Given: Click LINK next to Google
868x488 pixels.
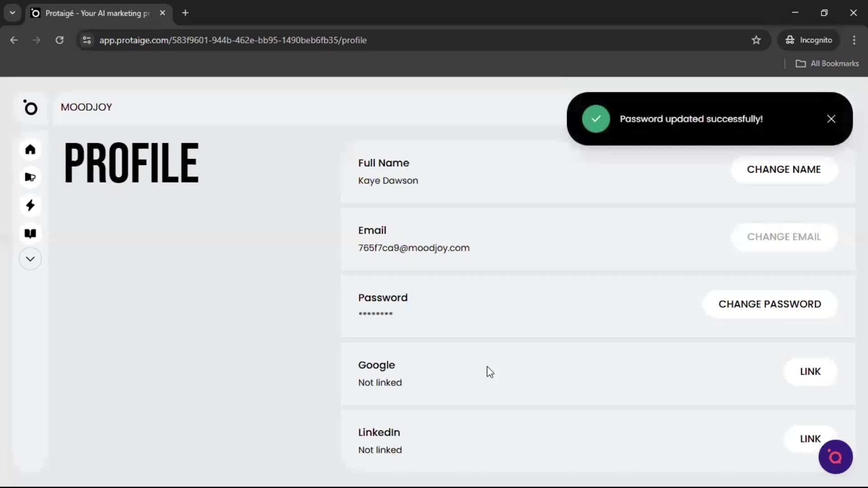Looking at the screenshot, I should click(810, 371).
